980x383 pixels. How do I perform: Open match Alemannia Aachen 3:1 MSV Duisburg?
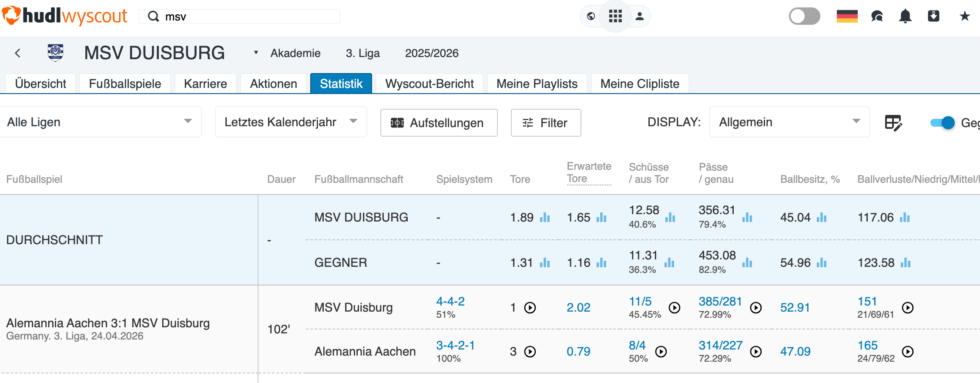coord(108,323)
